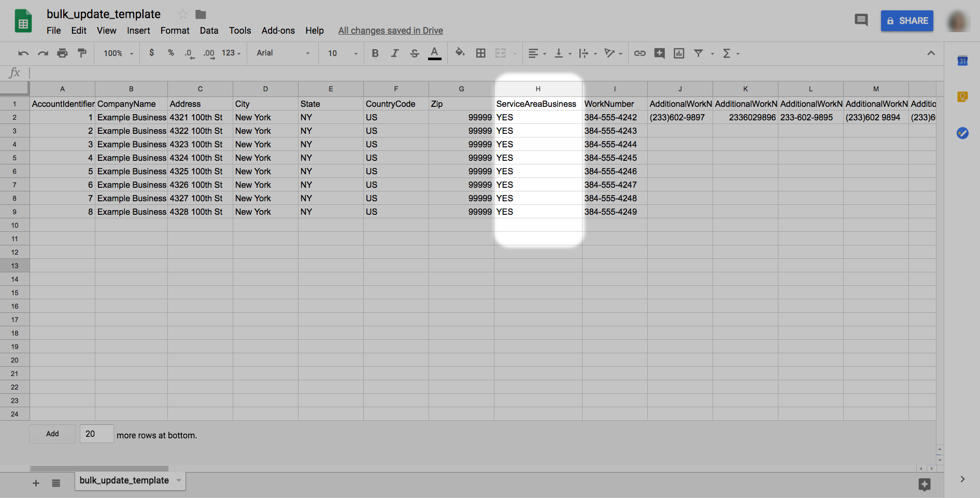This screenshot has height=498, width=980.
Task: Select cell H2 containing YES
Action: pyautogui.click(x=537, y=117)
